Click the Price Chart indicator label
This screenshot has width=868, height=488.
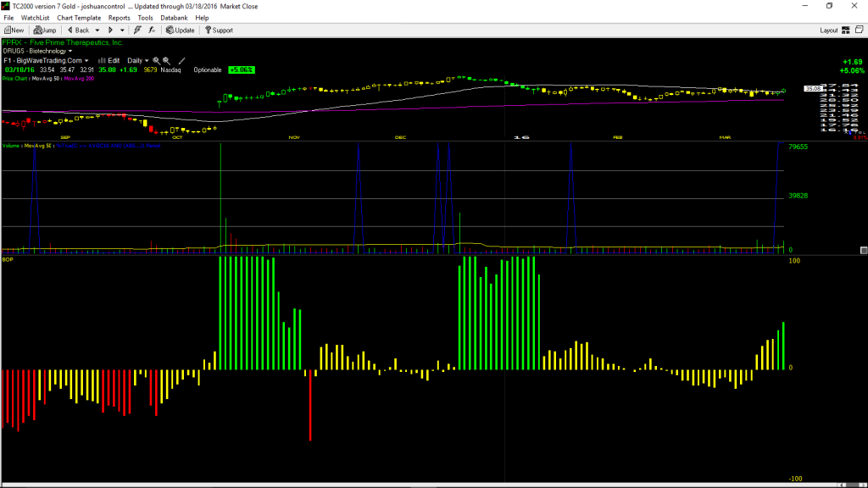[15, 79]
